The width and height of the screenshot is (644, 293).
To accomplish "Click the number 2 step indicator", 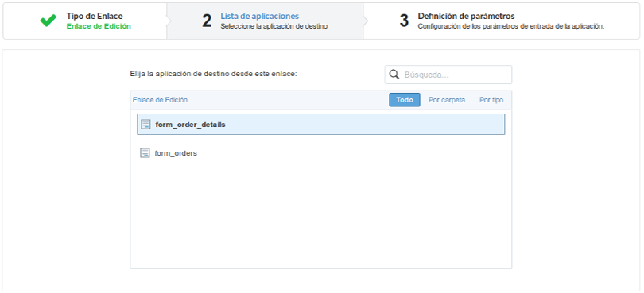I will click(207, 21).
